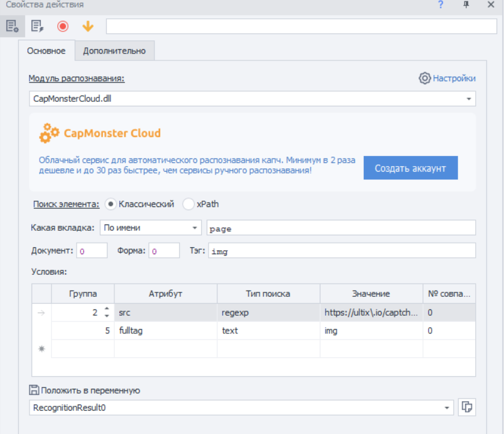Switch to the Дополнительно tab

pyautogui.click(x=114, y=51)
